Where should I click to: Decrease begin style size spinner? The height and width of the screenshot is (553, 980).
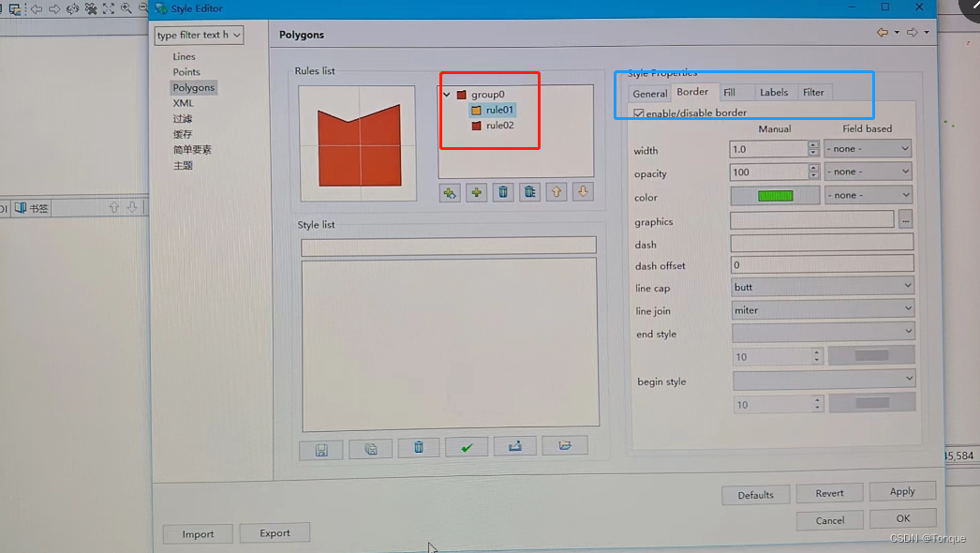(817, 408)
